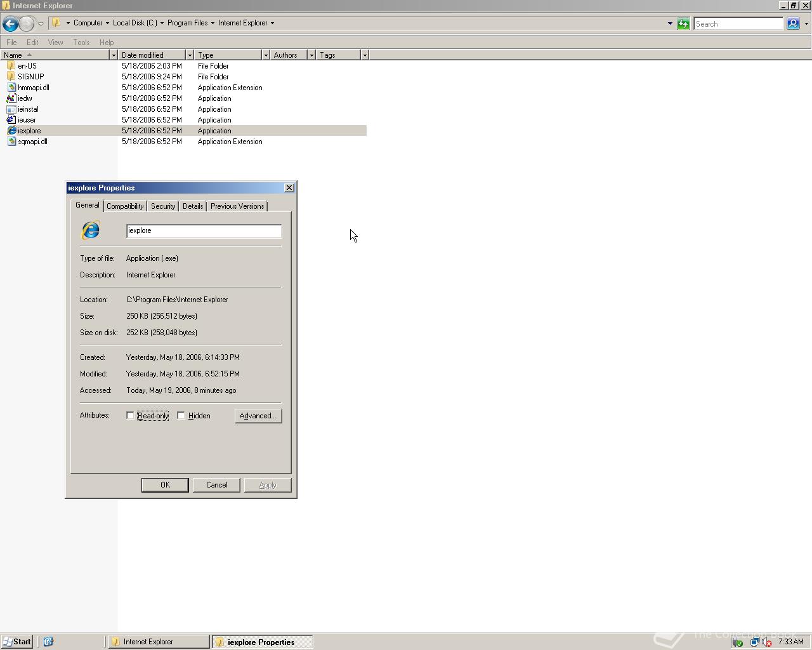Sort by the Name column header
This screenshot has width=812, height=650.
click(55, 55)
